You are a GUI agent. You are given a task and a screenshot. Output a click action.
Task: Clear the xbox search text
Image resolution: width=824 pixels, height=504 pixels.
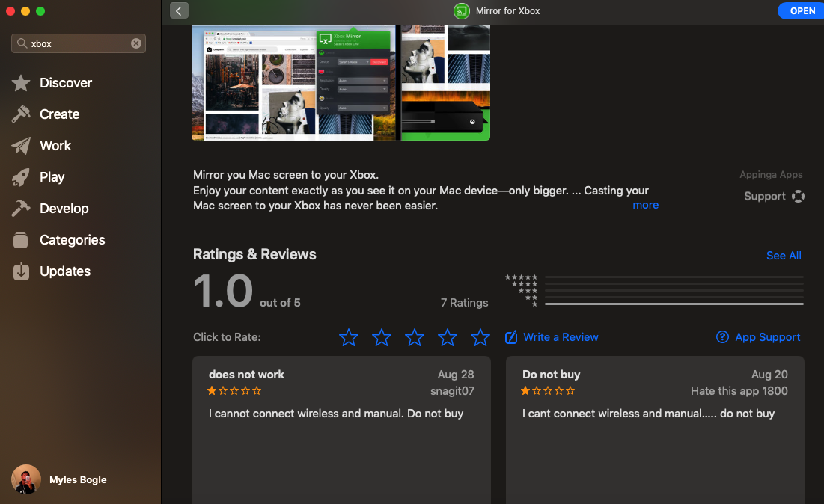click(x=136, y=43)
